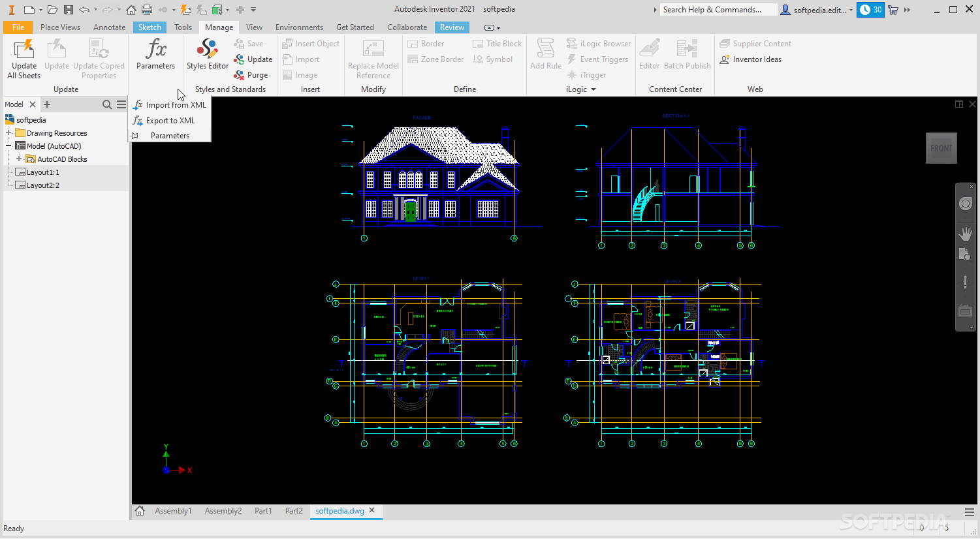Go to Home with house icon

tap(131, 10)
